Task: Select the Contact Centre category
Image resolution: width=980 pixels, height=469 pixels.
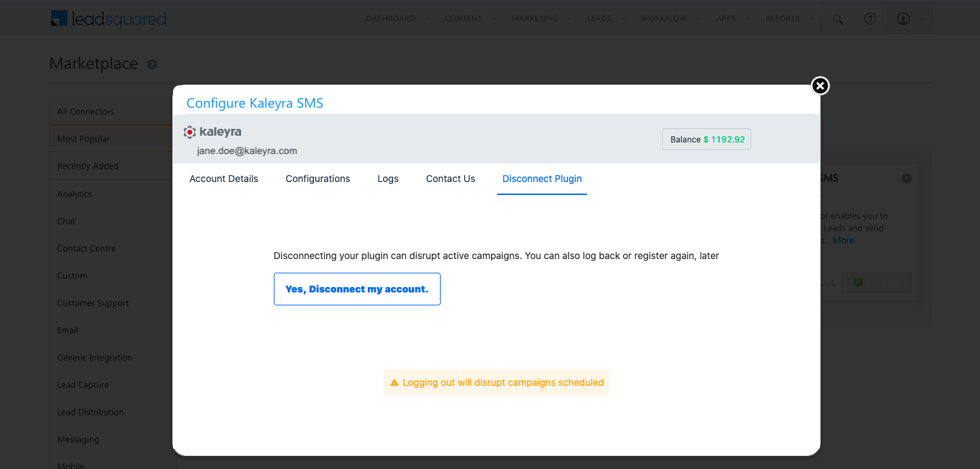Action: 111,248
